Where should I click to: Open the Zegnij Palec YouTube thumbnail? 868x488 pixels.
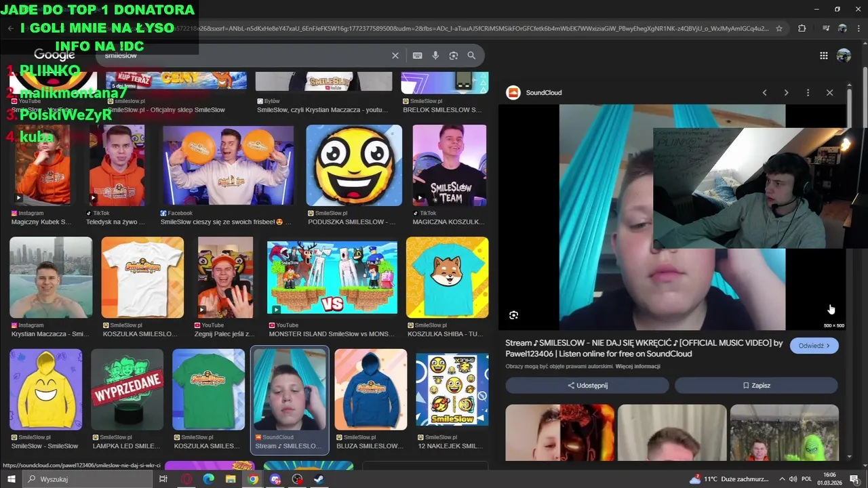pyautogui.click(x=225, y=277)
